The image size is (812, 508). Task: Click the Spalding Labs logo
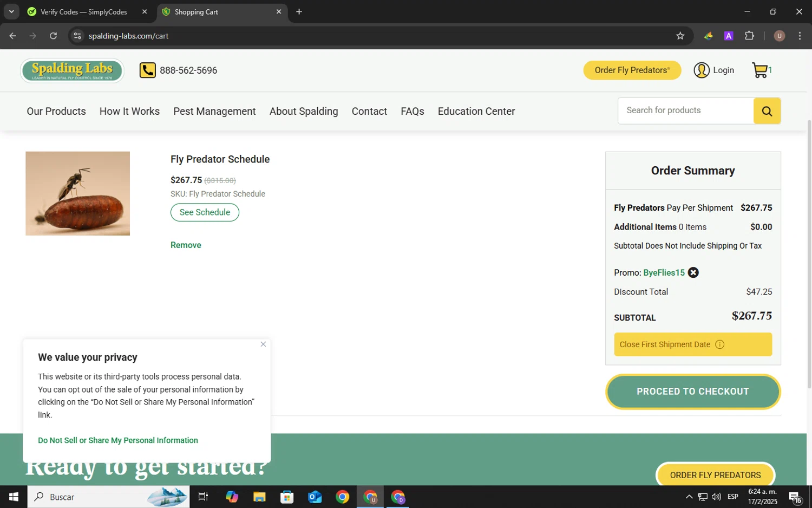pyautogui.click(x=72, y=70)
